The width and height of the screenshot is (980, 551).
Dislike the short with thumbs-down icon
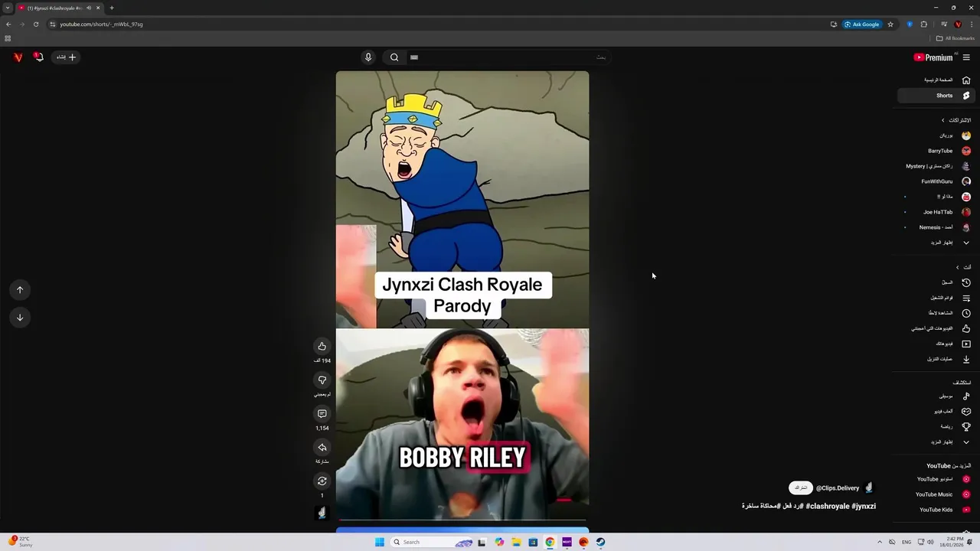click(322, 380)
